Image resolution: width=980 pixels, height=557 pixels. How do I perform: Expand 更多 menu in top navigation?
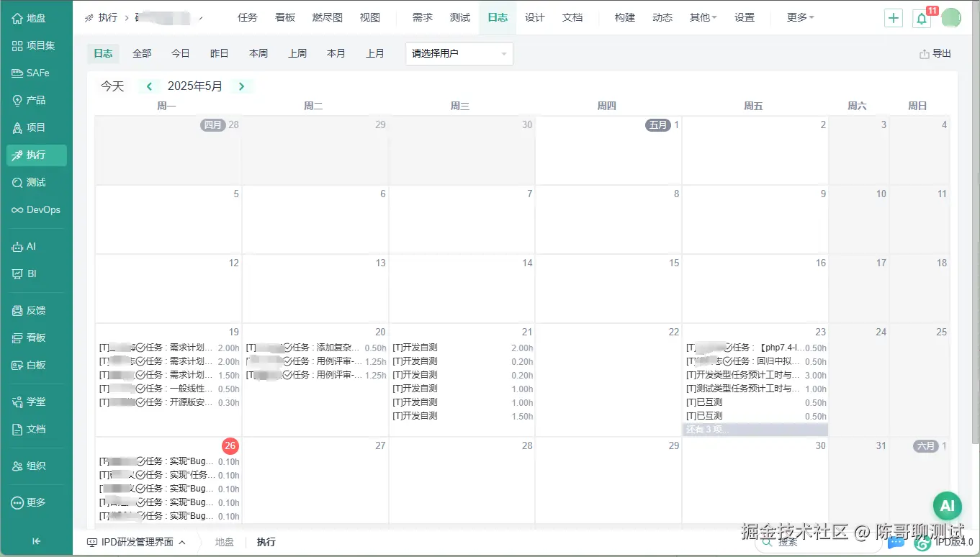pos(801,17)
